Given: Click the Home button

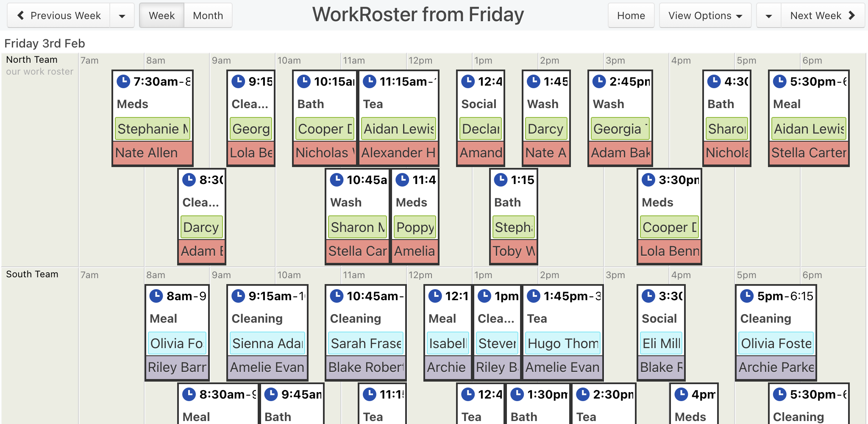Looking at the screenshot, I should 631,16.
